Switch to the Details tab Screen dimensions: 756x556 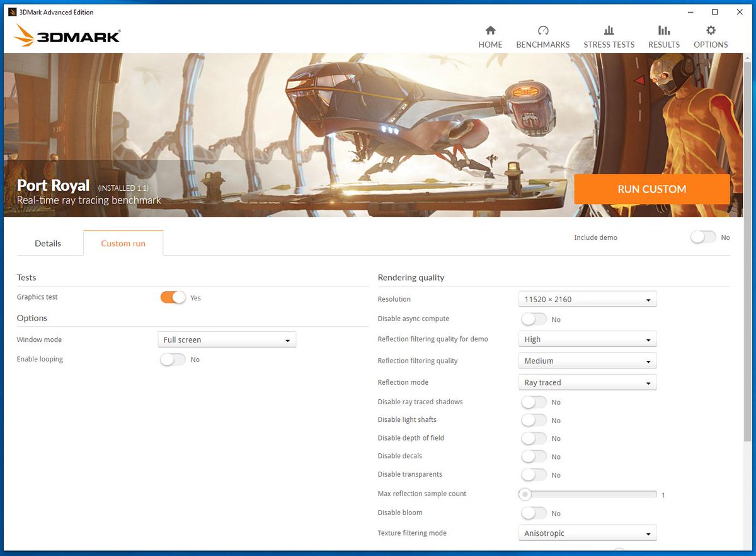[48, 243]
